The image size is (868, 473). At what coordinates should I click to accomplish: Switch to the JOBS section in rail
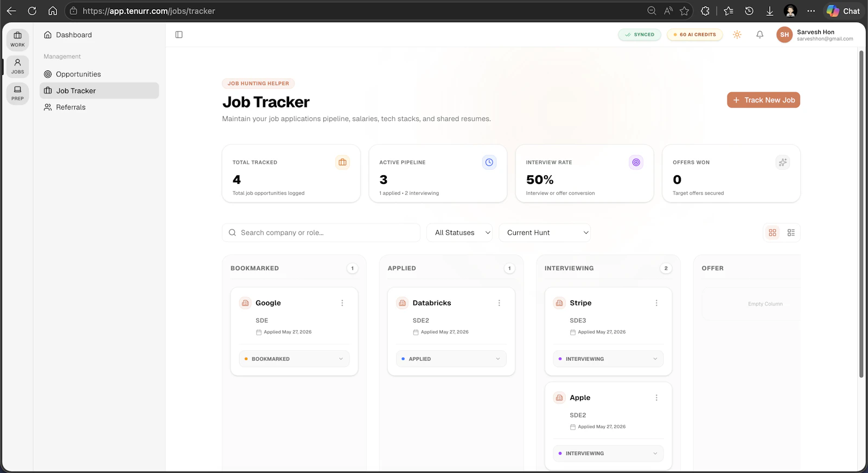pyautogui.click(x=17, y=66)
